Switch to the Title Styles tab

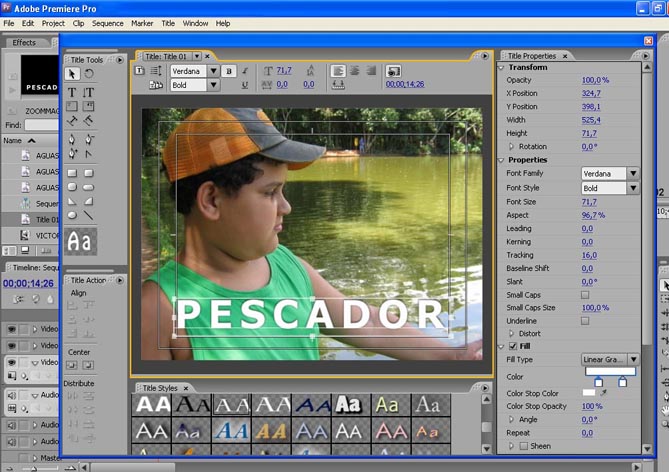[x=160, y=388]
